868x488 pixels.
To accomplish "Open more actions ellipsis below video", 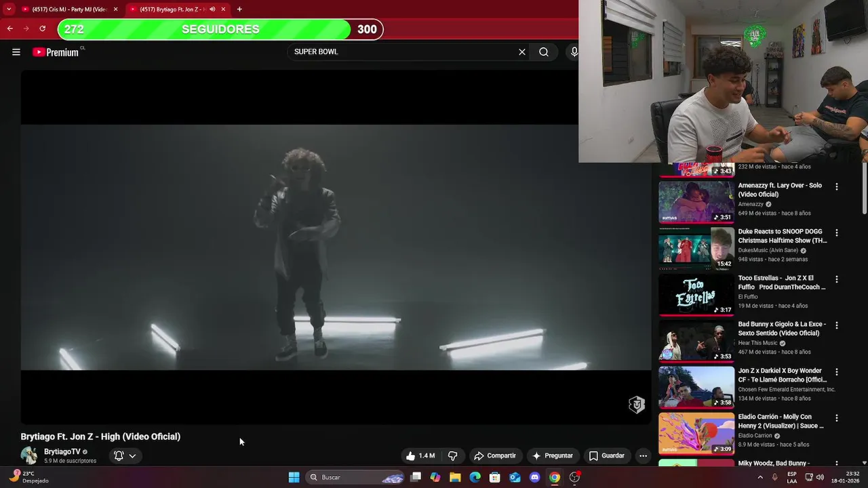I will click(x=643, y=455).
